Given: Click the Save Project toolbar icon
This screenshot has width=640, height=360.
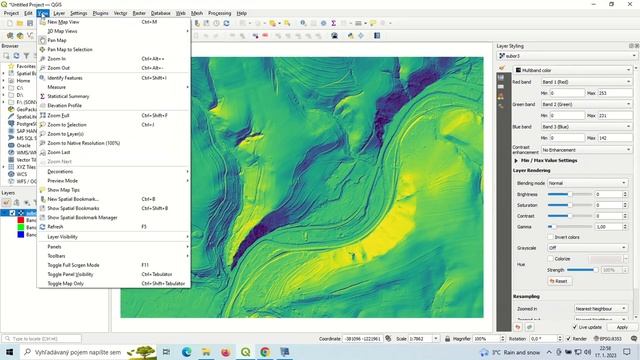Looking at the screenshot, I should click(x=30, y=23).
